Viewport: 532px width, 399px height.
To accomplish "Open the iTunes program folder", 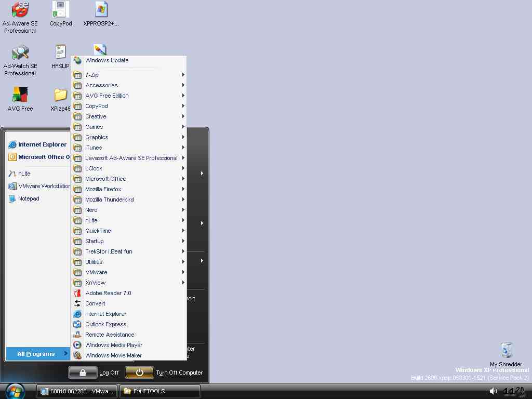I will click(x=129, y=148).
